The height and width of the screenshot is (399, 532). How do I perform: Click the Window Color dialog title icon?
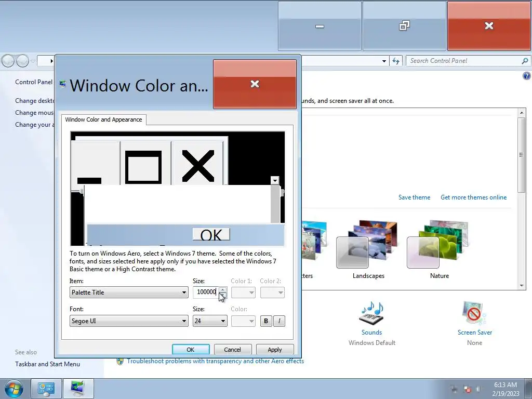62,84
